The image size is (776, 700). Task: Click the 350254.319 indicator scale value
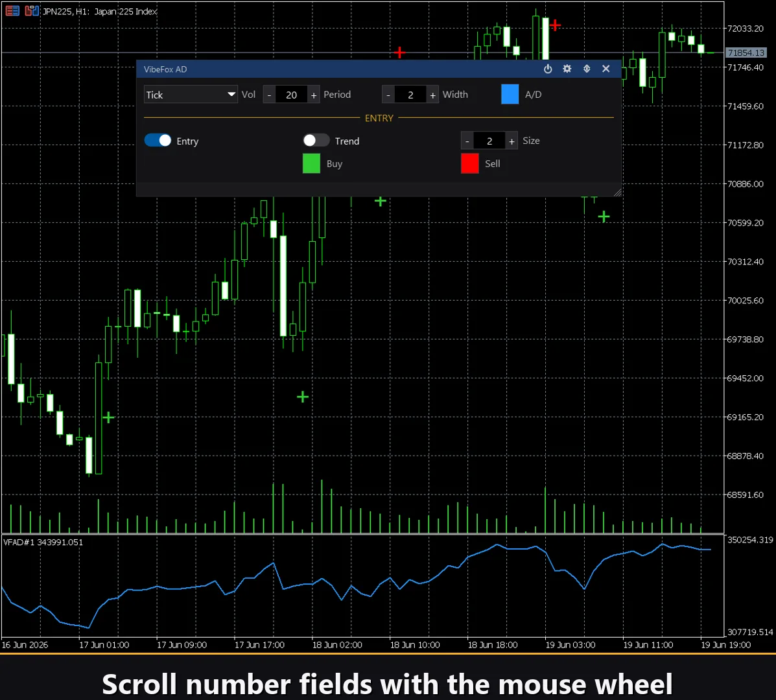point(750,540)
